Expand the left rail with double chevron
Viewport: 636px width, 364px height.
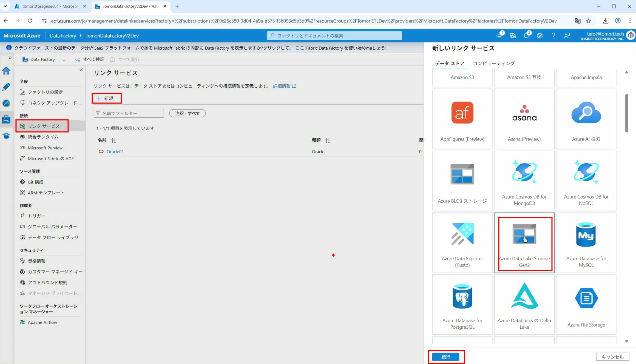click(10, 58)
